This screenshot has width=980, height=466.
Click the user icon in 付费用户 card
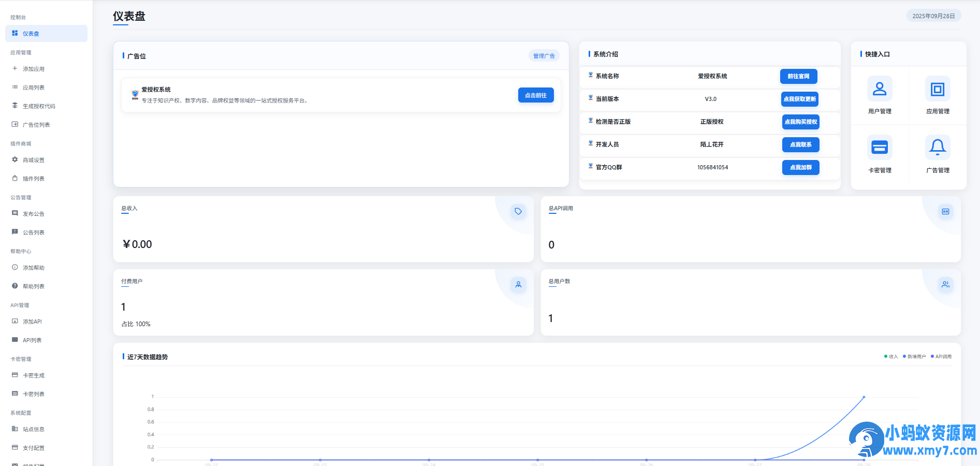(x=518, y=284)
